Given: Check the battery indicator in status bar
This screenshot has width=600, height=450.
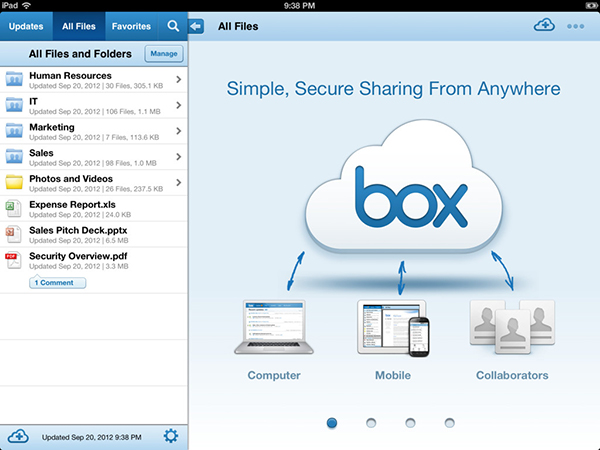Looking at the screenshot, I should pos(592,5).
